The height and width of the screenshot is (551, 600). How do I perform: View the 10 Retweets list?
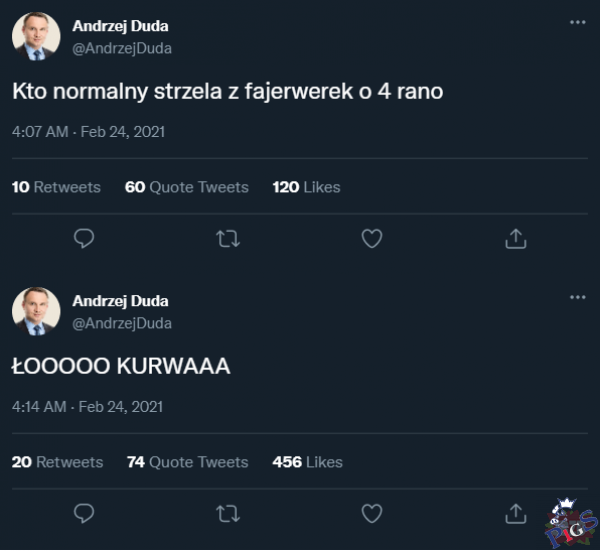tap(56, 187)
